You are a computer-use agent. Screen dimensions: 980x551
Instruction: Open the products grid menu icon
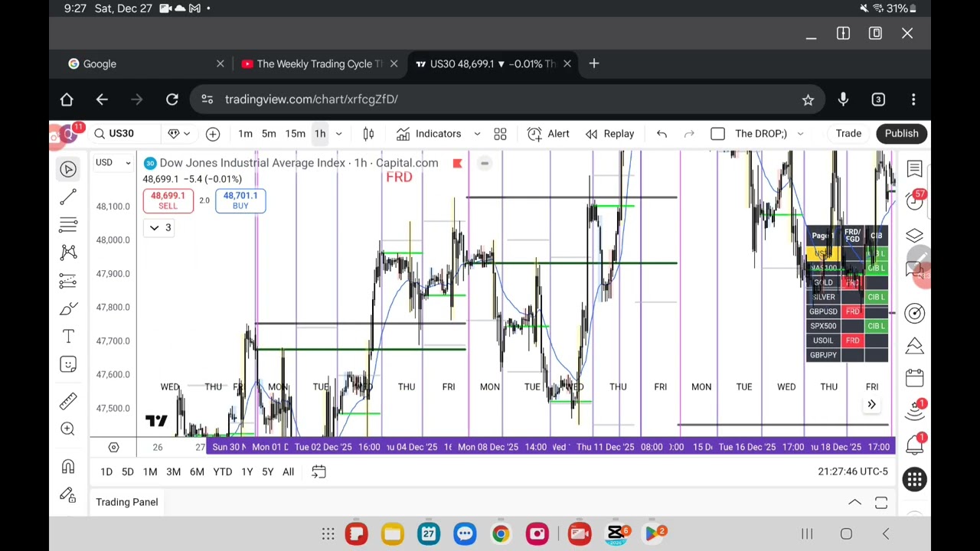914,480
